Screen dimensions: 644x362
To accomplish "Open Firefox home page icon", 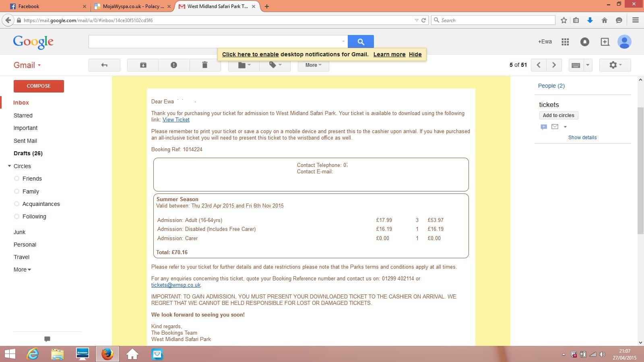I will pos(605,20).
